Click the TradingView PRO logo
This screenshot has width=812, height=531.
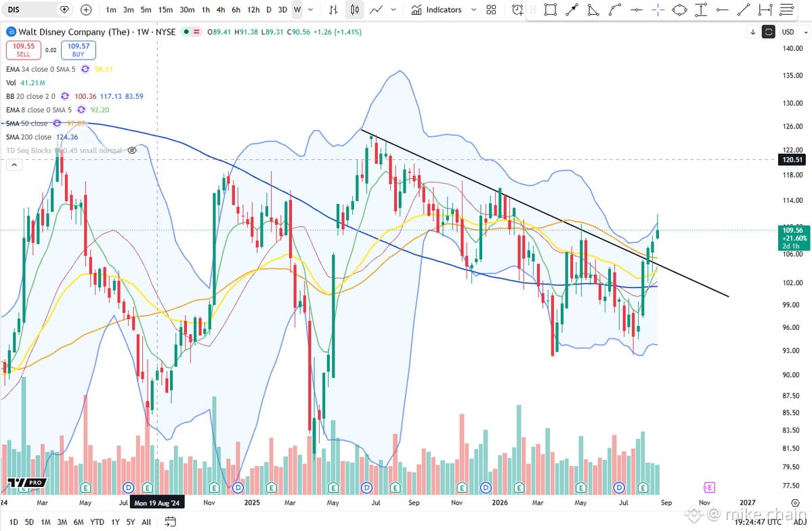pyautogui.click(x=27, y=482)
